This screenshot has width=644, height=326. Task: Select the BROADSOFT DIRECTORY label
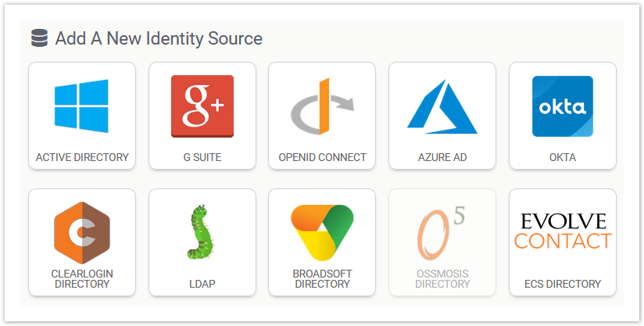point(322,279)
